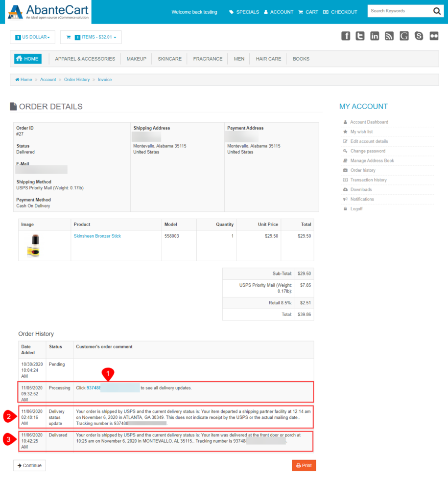Open the Facebook social icon
448x501 pixels.
pos(346,36)
